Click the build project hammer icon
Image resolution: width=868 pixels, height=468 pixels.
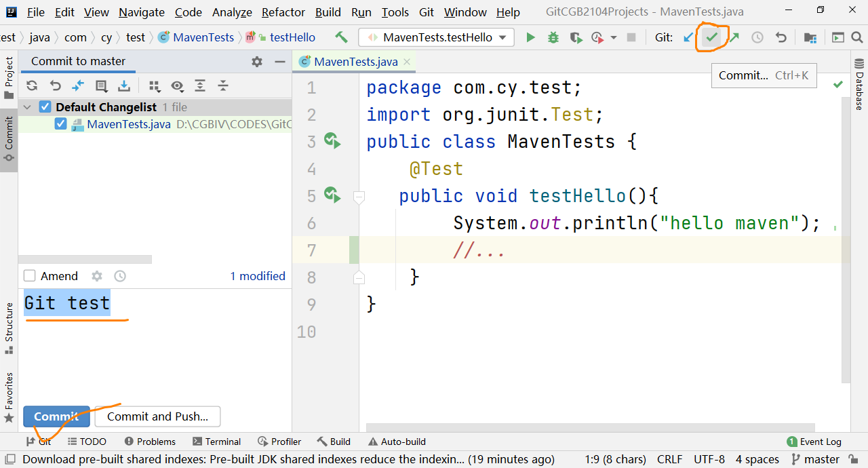(x=341, y=37)
